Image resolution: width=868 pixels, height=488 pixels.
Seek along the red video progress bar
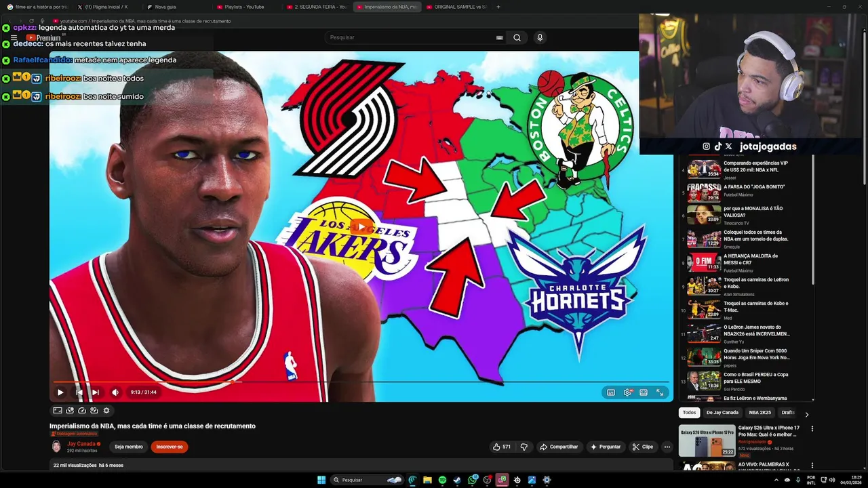361,382
